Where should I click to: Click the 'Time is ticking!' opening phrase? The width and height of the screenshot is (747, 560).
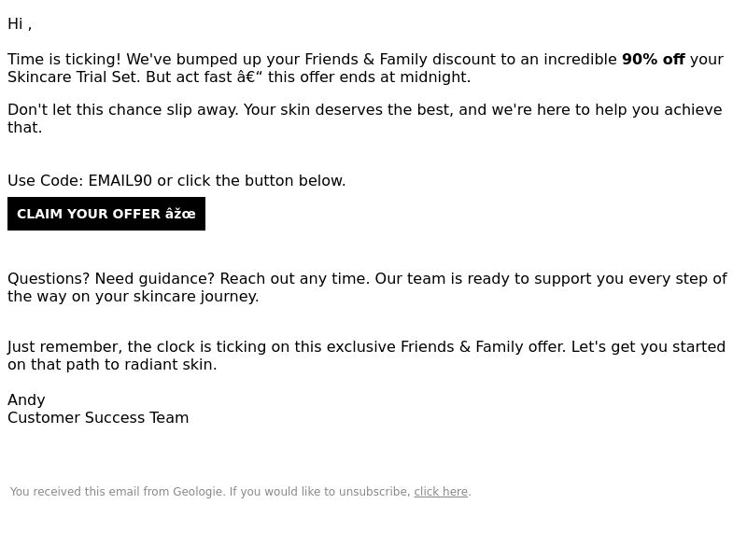click(64, 59)
